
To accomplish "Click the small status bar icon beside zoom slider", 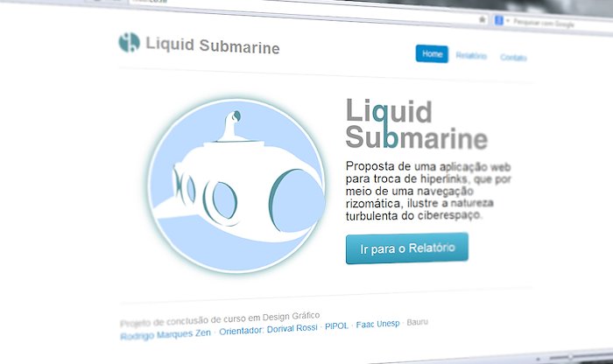I will [x=539, y=359].
